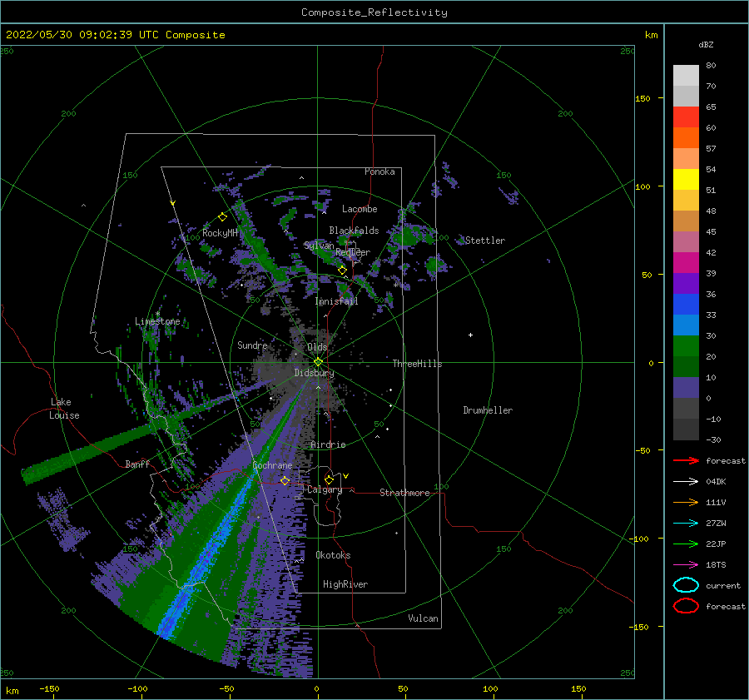Click the white plus marker north of Drumheller
The image size is (749, 700).
470,335
